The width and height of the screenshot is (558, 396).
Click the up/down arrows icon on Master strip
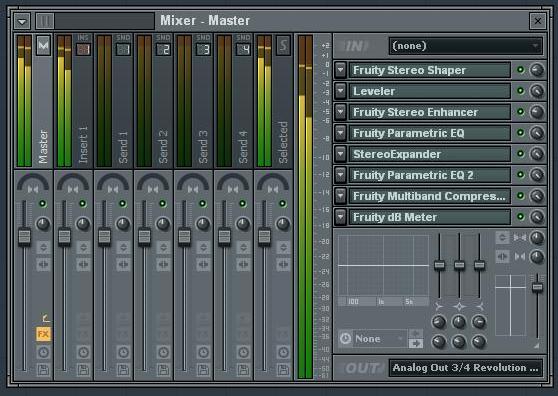(x=43, y=247)
